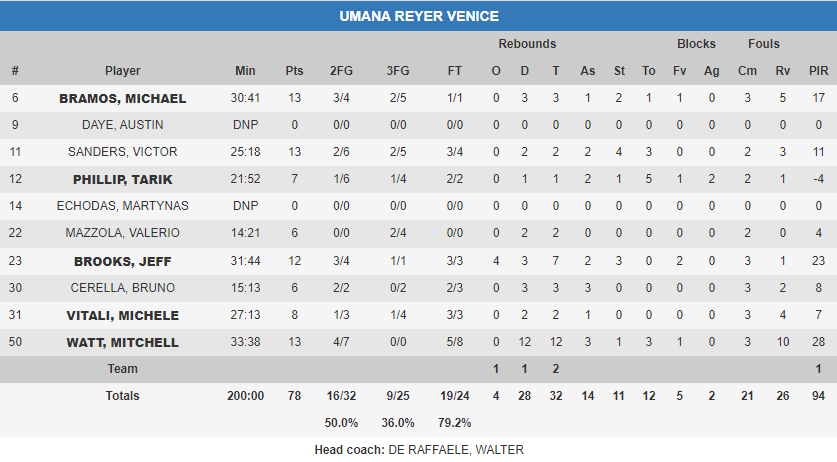This screenshot has height=462, width=837.
Task: Click Martynas Echodas player name
Action: point(123,206)
